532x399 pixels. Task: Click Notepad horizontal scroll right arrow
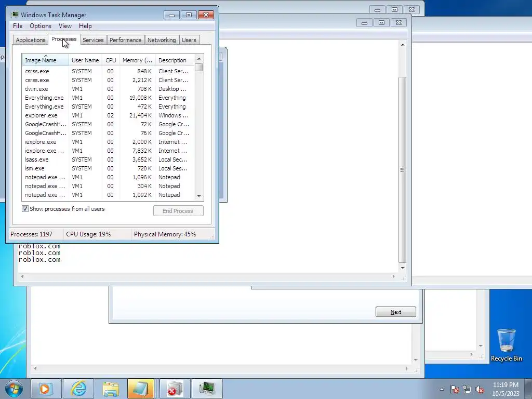pyautogui.click(x=394, y=276)
